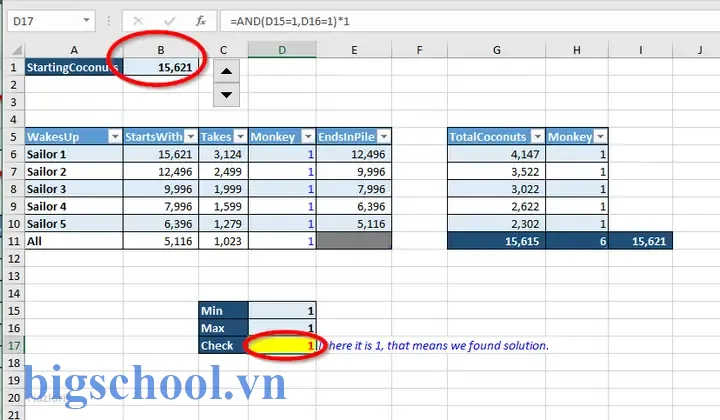Select column I header
The width and height of the screenshot is (720, 420).
[641, 50]
